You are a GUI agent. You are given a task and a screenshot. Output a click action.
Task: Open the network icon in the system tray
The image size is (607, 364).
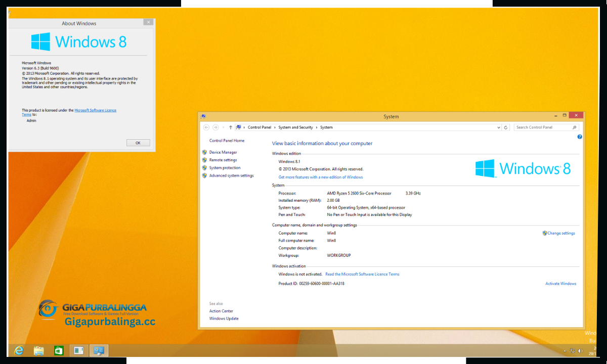(x=573, y=351)
